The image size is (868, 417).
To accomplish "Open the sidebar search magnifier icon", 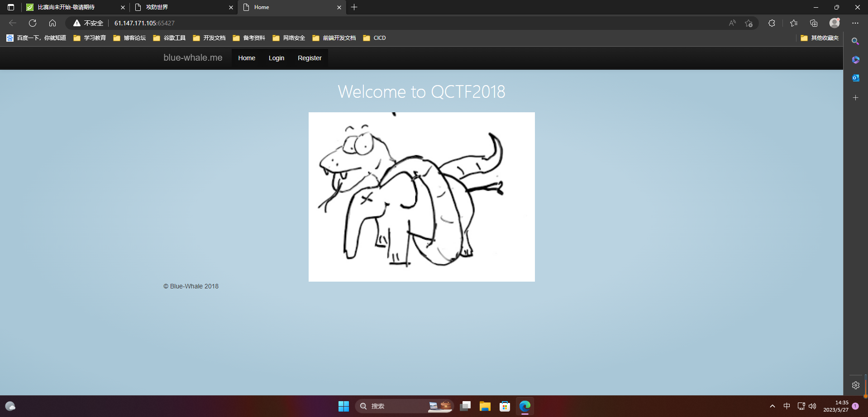I will (x=855, y=41).
